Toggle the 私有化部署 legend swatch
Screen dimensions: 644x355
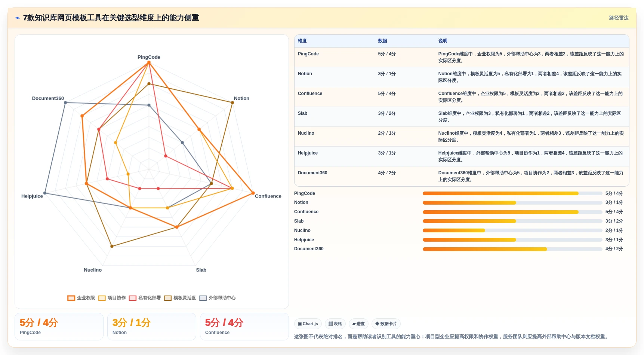click(133, 298)
